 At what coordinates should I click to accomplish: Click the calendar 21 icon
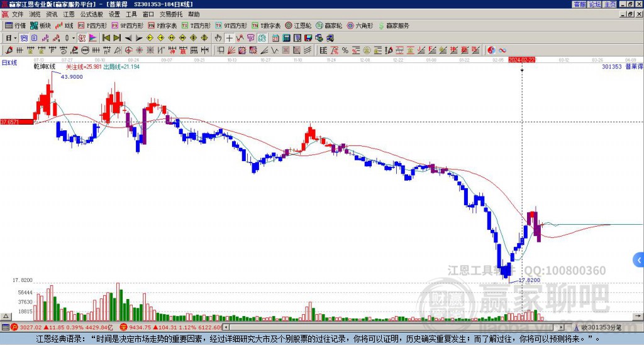(x=275, y=38)
